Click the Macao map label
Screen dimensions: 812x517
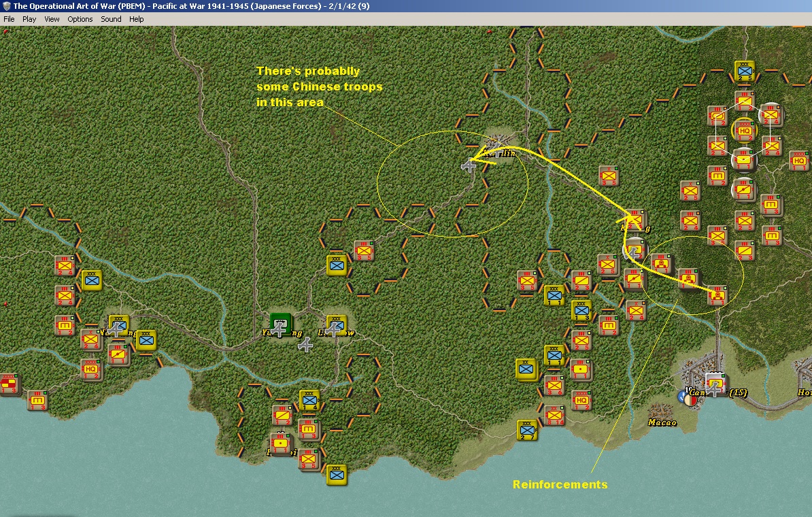click(662, 422)
